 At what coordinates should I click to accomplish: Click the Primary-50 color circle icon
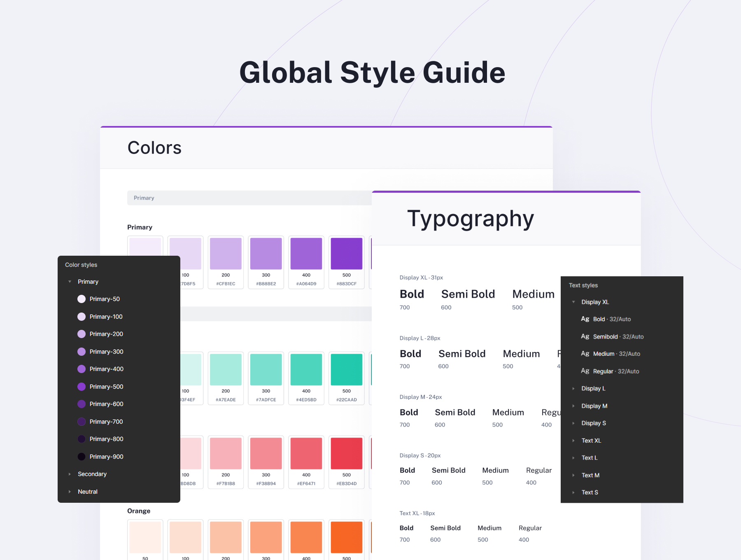tap(82, 299)
